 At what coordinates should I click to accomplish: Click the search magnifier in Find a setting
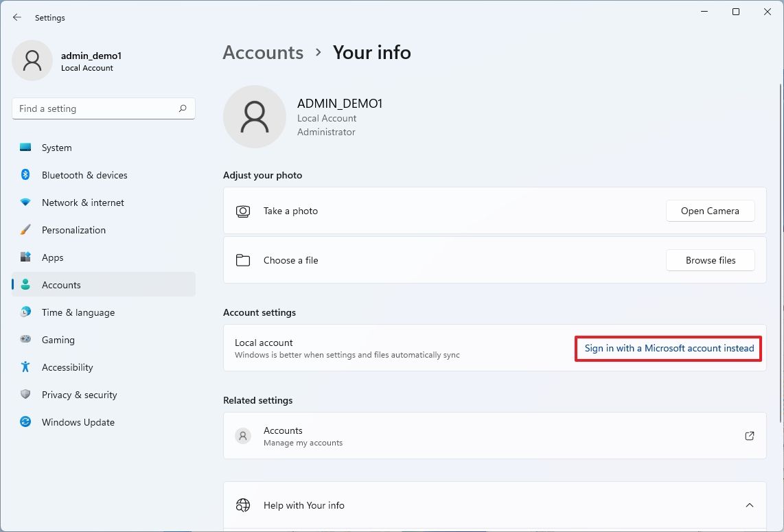tap(183, 108)
